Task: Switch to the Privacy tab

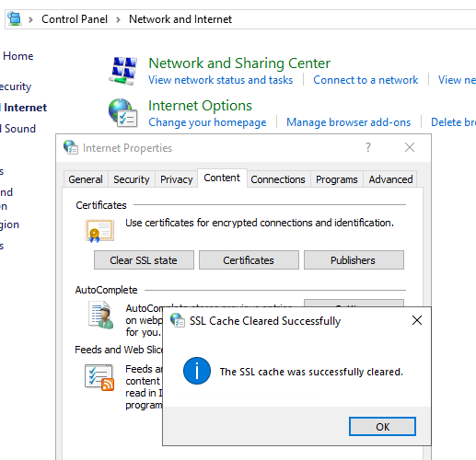Action: pyautogui.click(x=176, y=179)
